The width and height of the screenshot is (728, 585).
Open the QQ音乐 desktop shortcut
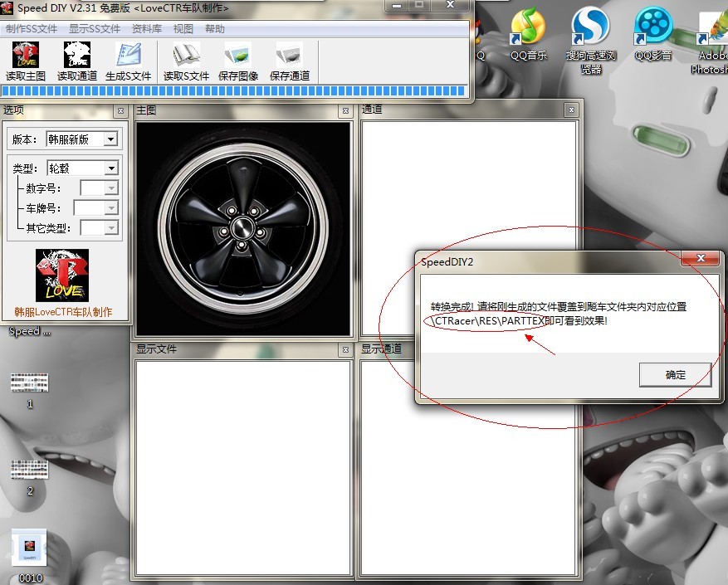[528, 28]
